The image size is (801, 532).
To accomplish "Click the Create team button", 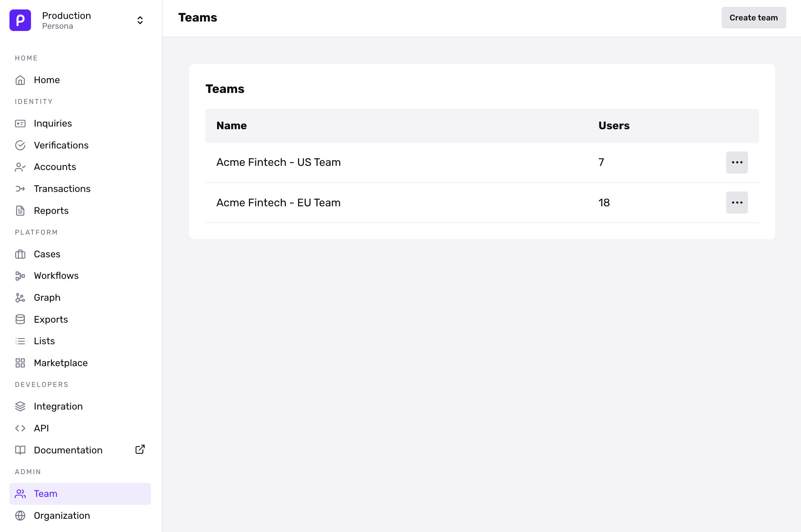I will [753, 18].
